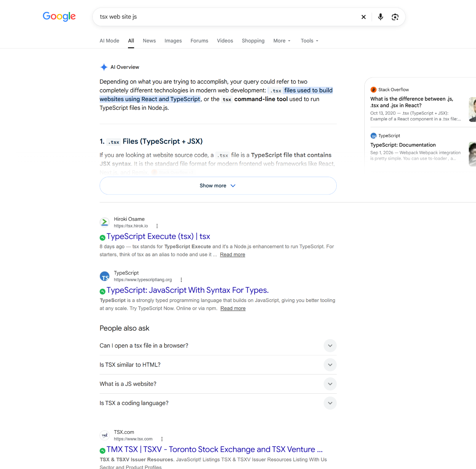Click the Google logo
This screenshot has height=469, width=476.
[59, 16]
